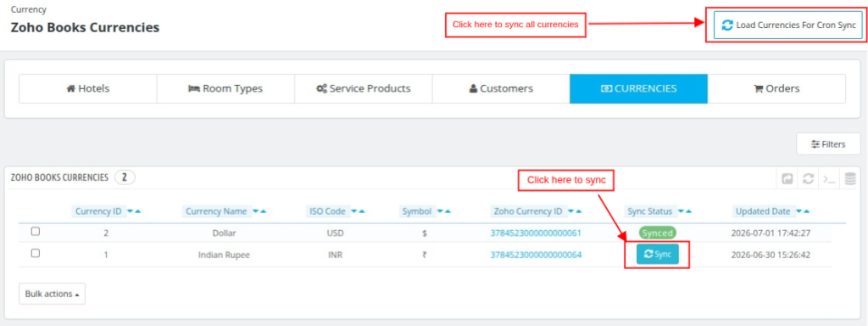Sort Currency ID descending with down arrow
868x326 pixels.
tap(130, 211)
